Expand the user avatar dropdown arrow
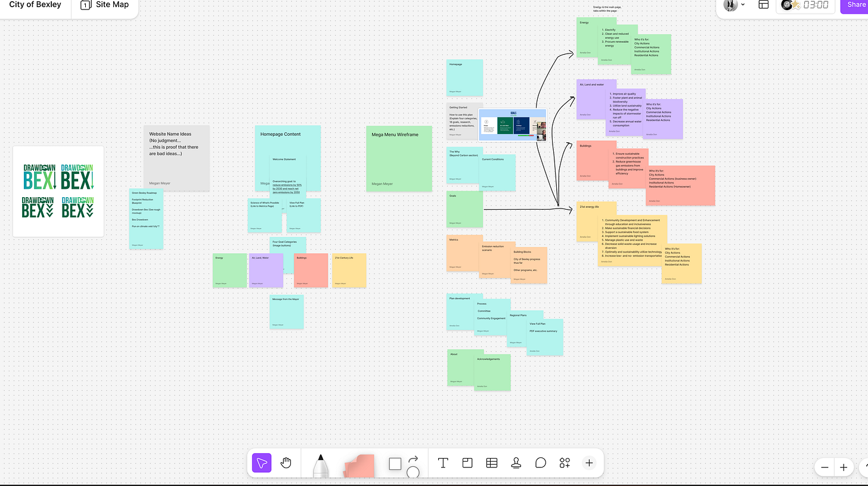Screen dimensions: 868x486 pos(743,5)
